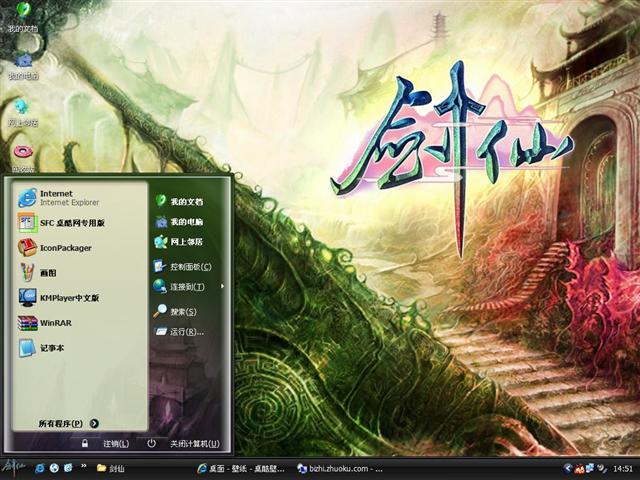
Task: Click the 剑仙 Start button on taskbar
Action: coord(14,467)
